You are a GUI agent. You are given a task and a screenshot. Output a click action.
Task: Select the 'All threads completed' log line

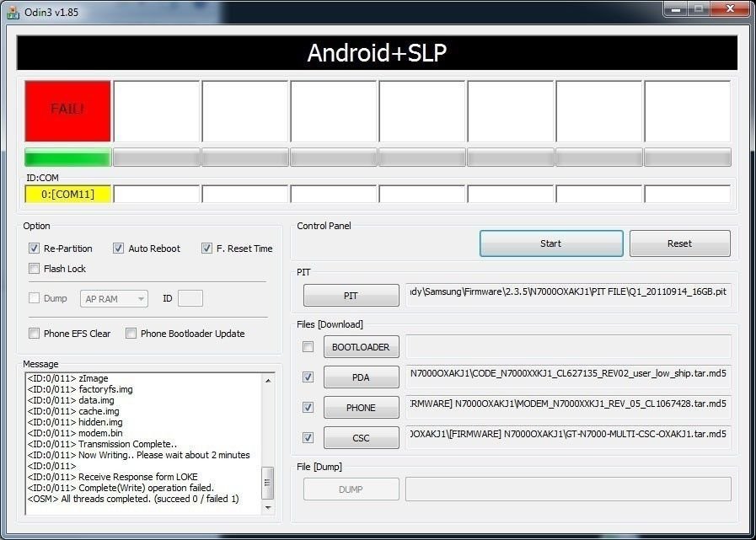point(133,499)
